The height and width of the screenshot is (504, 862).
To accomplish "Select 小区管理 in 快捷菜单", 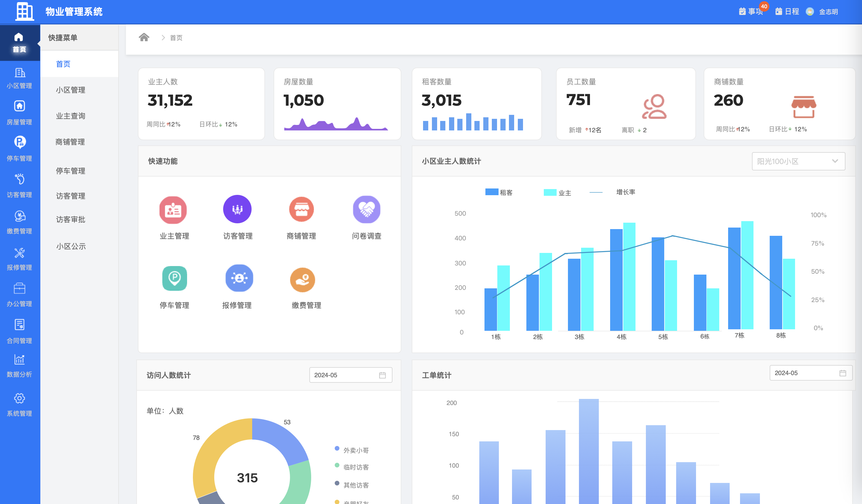I will coord(71,90).
